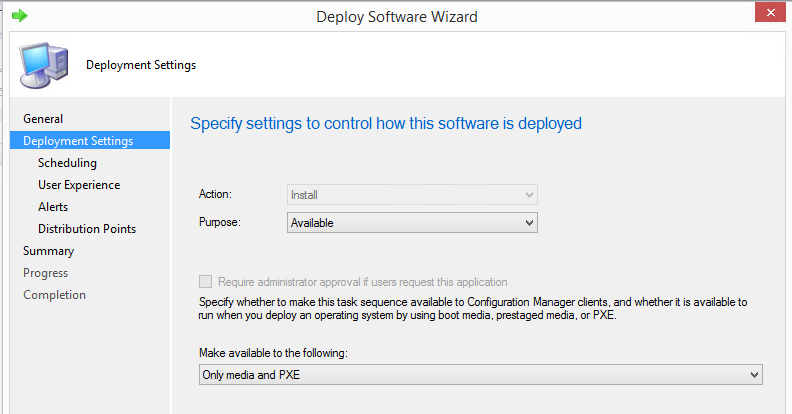Select the Deployment Settings step
The image size is (792, 414).
pyautogui.click(x=78, y=141)
